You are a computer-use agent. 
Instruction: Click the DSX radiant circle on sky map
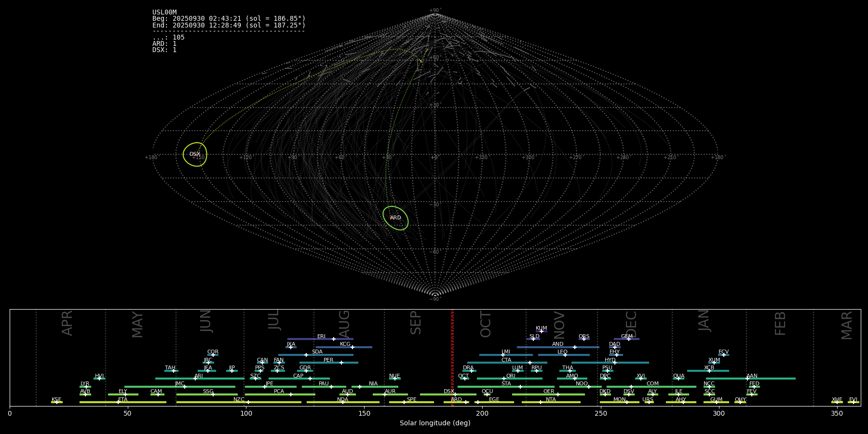195,154
